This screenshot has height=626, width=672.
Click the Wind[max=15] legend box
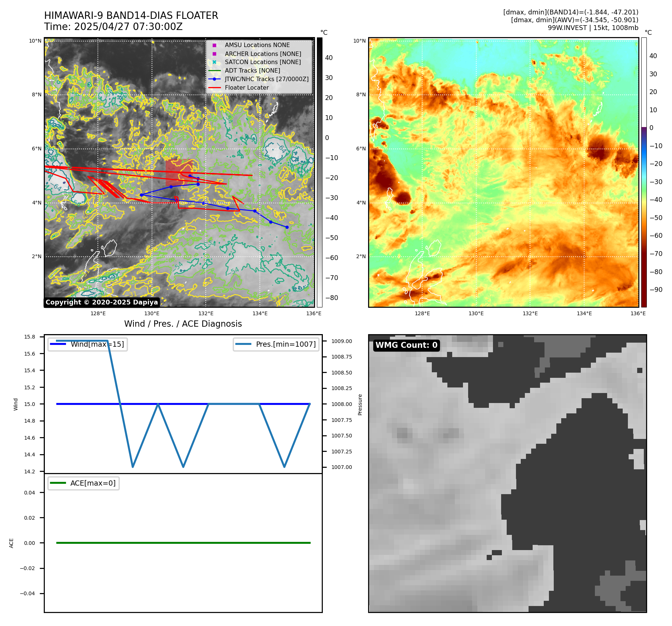87,344
